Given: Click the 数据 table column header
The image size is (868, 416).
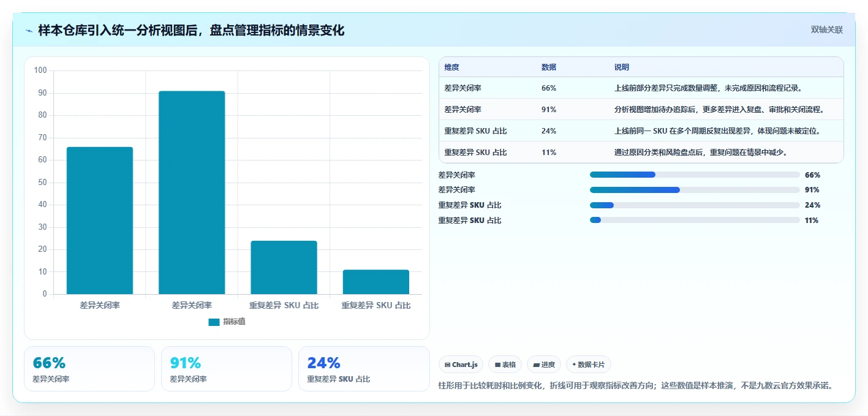Looking at the screenshot, I should tap(549, 67).
